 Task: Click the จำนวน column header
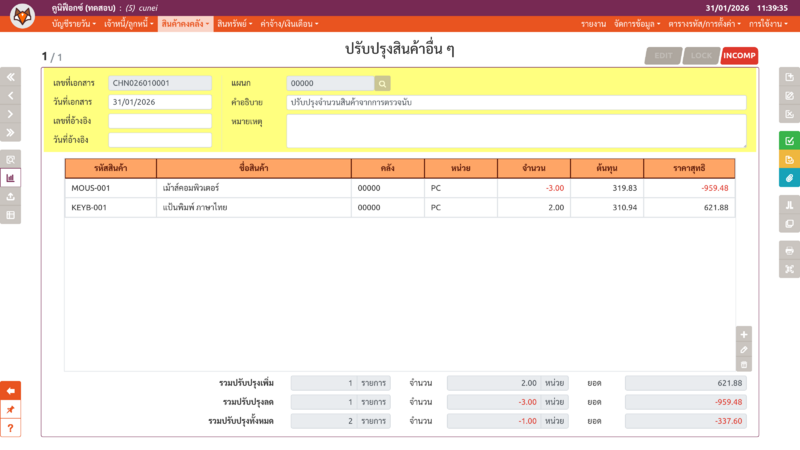pos(534,168)
